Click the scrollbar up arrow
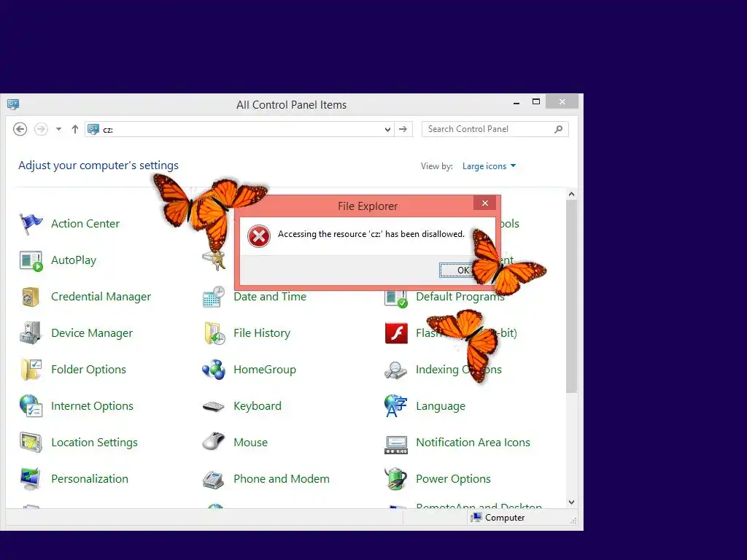This screenshot has height=560, width=747. click(x=572, y=194)
